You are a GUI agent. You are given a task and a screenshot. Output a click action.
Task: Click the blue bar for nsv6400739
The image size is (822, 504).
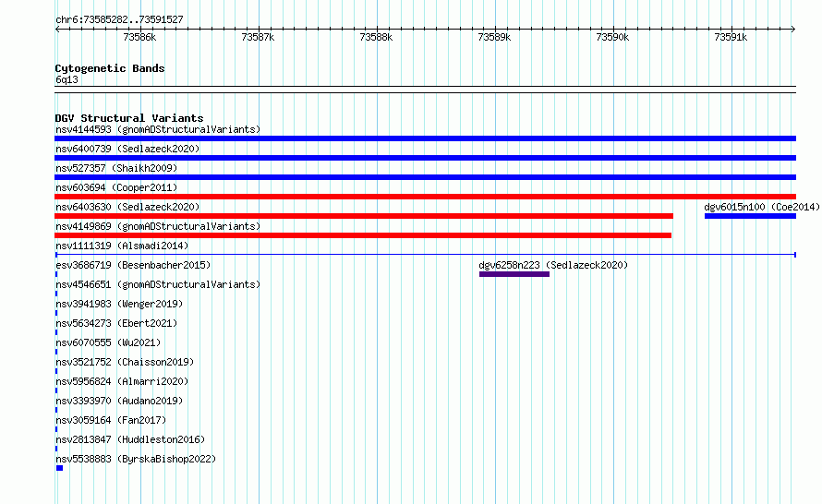425,158
